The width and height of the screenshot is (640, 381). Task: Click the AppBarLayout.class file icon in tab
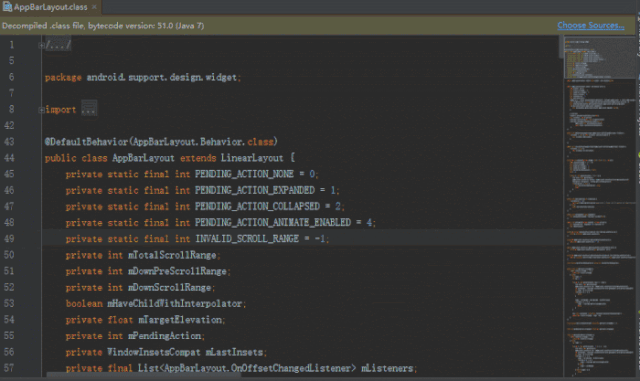[x=7, y=7]
